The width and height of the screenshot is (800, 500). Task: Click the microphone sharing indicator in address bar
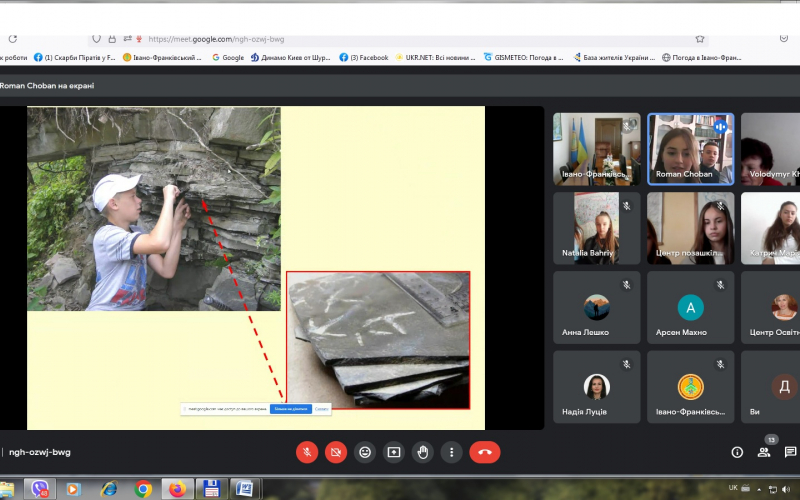[139, 39]
